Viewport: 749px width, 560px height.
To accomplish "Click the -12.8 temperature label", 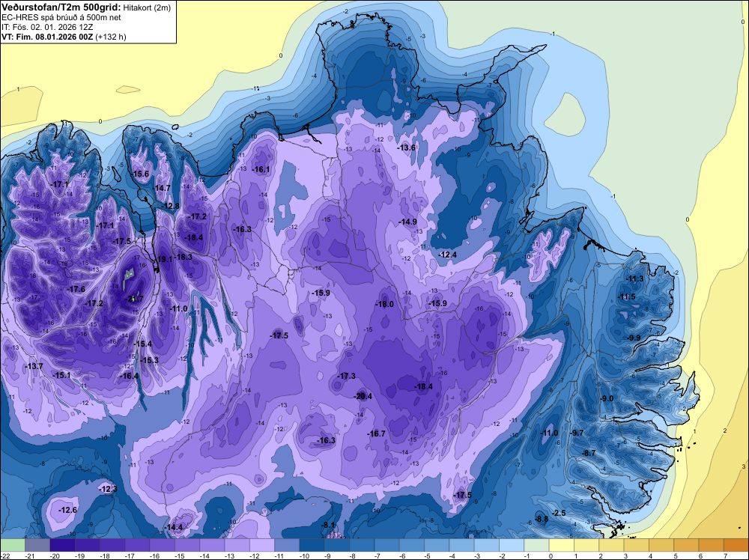I will coord(171,206).
